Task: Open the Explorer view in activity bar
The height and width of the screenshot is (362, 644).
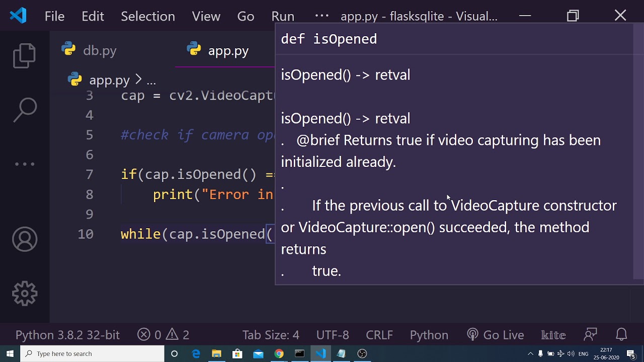Action: [x=25, y=55]
